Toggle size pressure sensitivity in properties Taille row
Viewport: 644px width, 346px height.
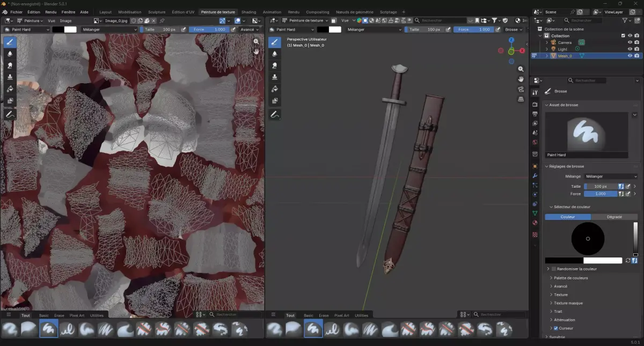click(x=628, y=186)
